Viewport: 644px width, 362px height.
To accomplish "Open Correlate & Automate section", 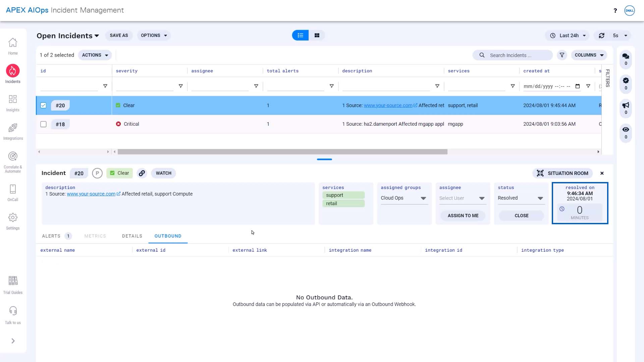I will pos(13,162).
